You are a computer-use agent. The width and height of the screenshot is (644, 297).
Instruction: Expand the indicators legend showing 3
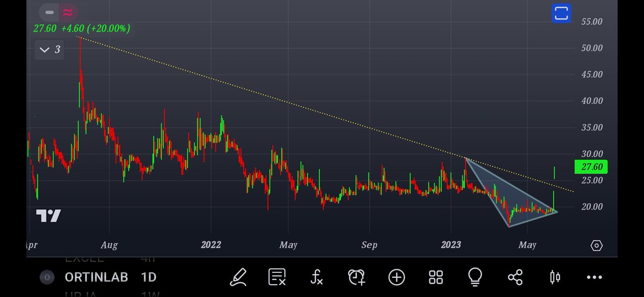(x=49, y=50)
